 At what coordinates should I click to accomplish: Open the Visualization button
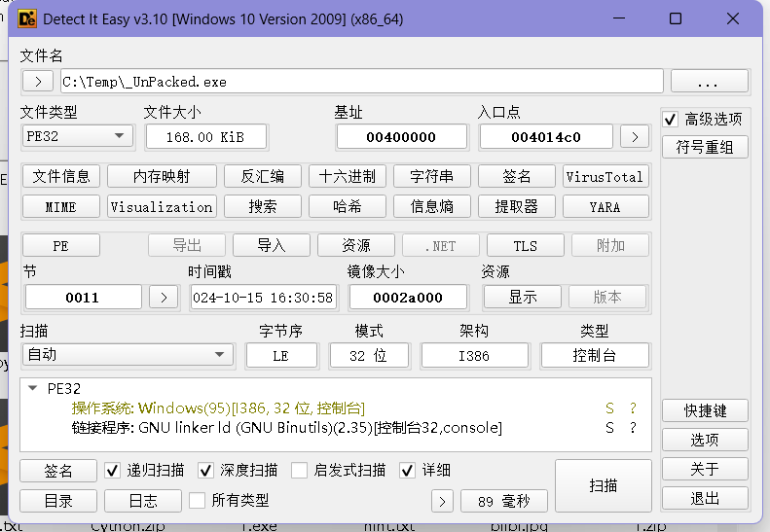tap(162, 206)
